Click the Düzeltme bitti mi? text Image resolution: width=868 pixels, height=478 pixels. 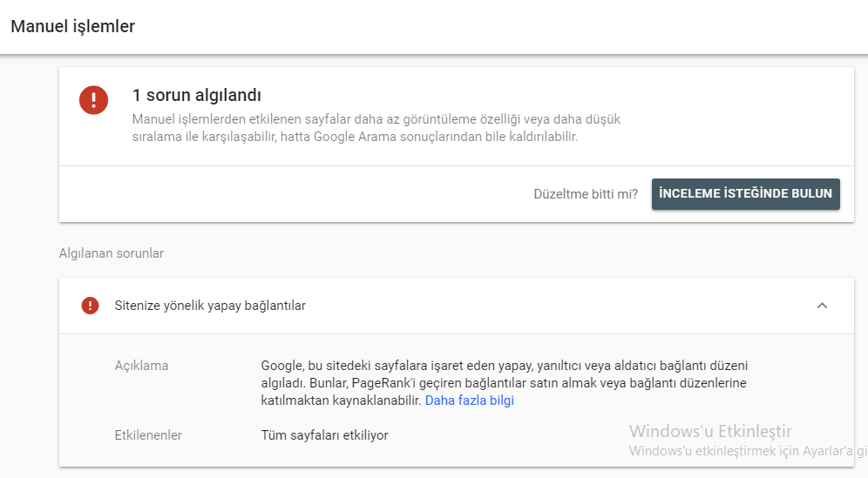tap(586, 194)
